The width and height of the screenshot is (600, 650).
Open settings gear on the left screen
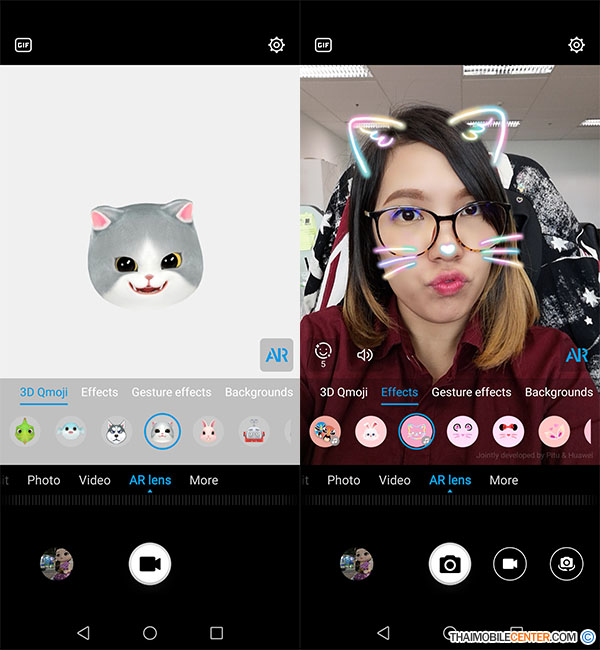(x=276, y=45)
